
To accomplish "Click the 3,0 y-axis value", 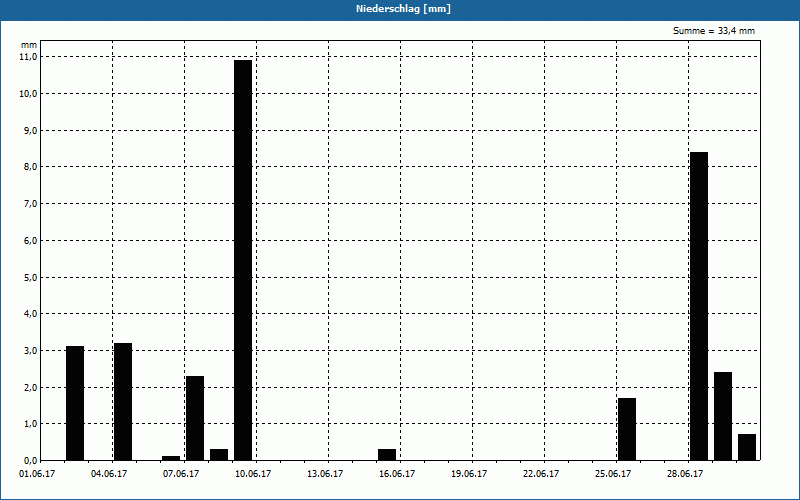I will point(31,351).
